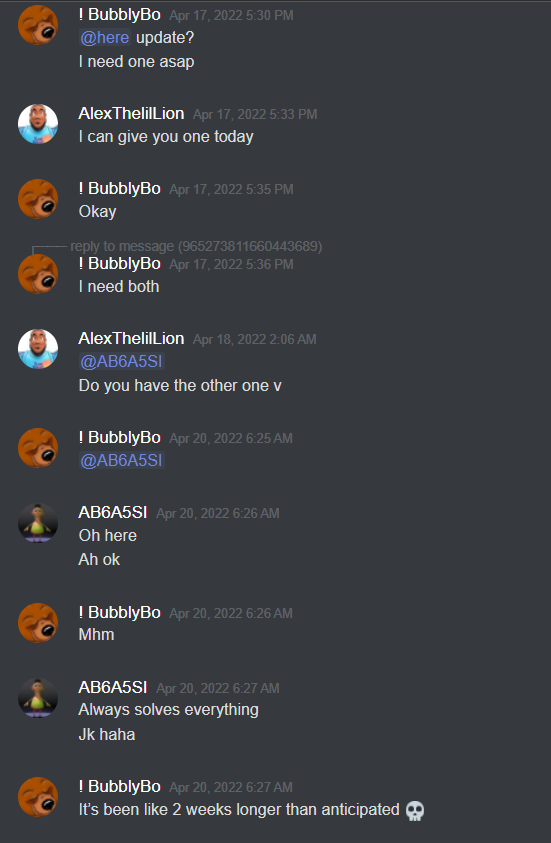Jump to the replied message reference

pos(196,246)
